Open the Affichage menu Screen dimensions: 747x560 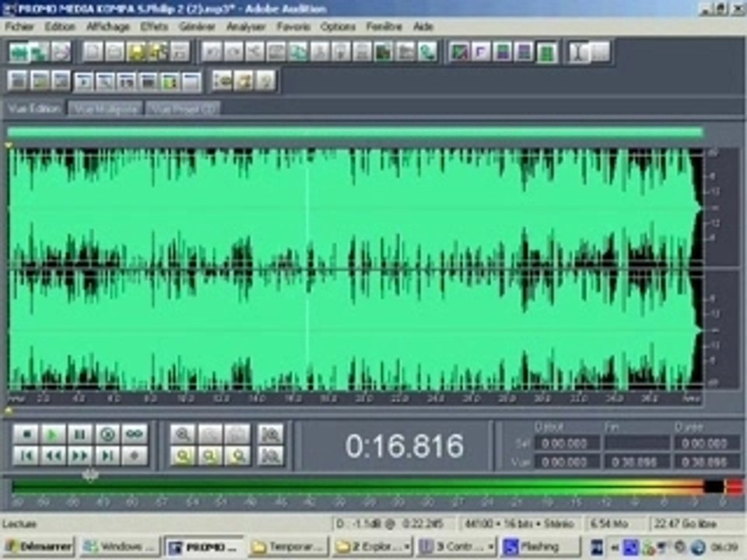click(x=107, y=26)
